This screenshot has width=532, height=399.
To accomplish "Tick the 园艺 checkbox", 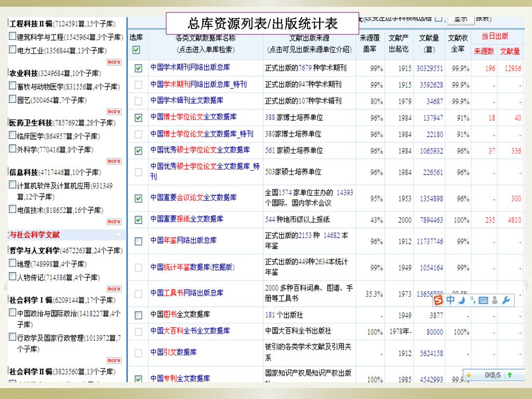I will [x=12, y=99].
